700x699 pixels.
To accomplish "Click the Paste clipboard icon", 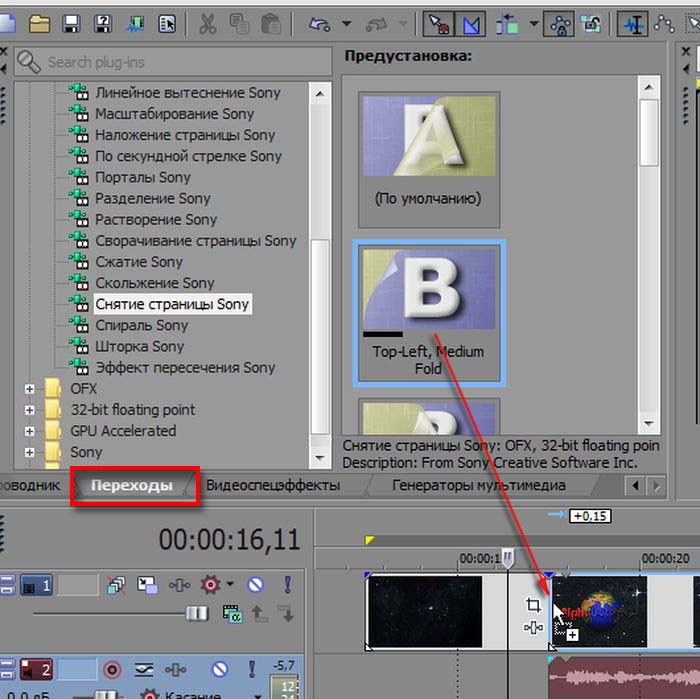I will (x=270, y=23).
